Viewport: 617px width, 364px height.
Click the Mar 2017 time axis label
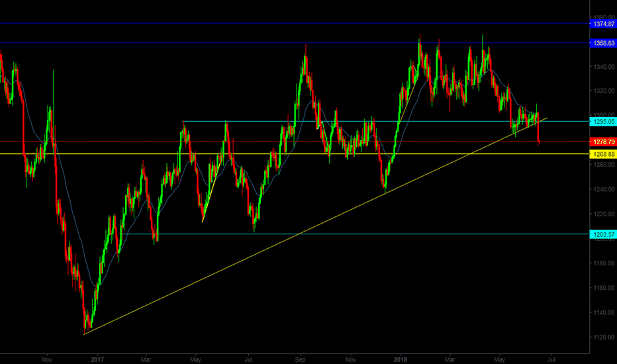(x=146, y=359)
